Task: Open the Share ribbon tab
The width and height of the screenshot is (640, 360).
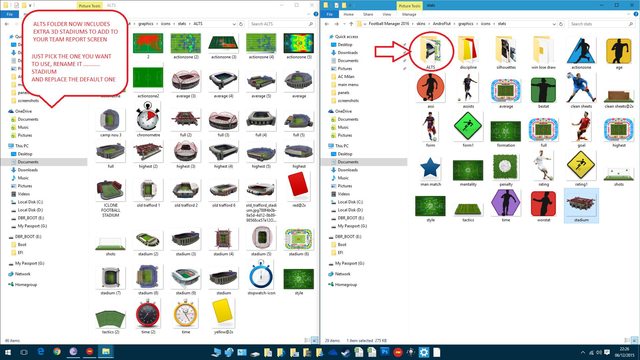Action: (x=368, y=14)
